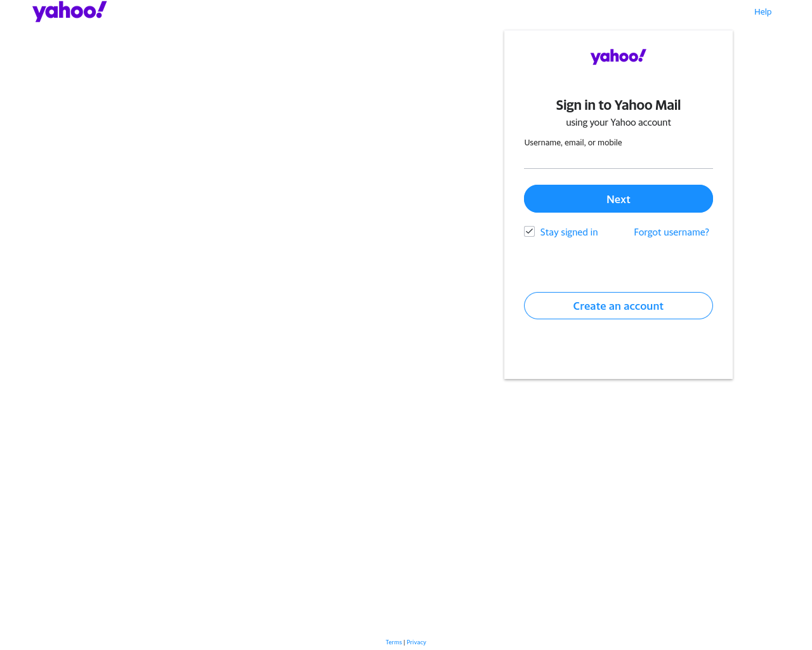The image size is (812, 650).
Task: Uncheck the Stay signed in checkbox
Action: pyautogui.click(x=529, y=231)
